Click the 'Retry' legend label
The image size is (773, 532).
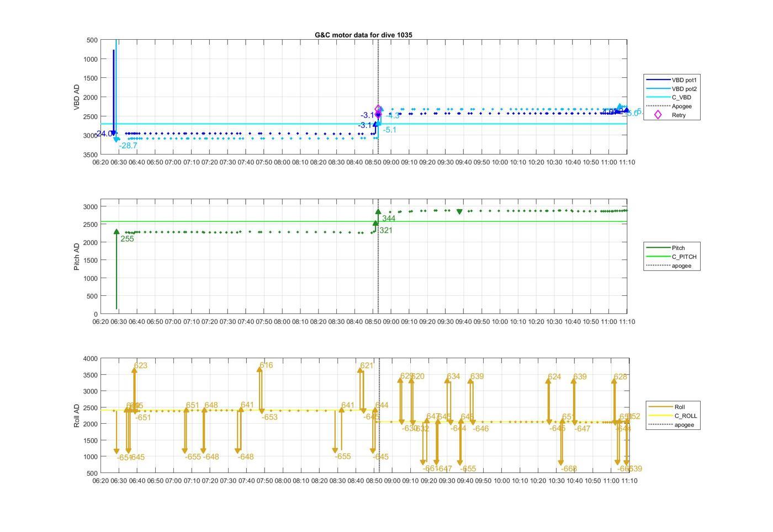(x=679, y=115)
